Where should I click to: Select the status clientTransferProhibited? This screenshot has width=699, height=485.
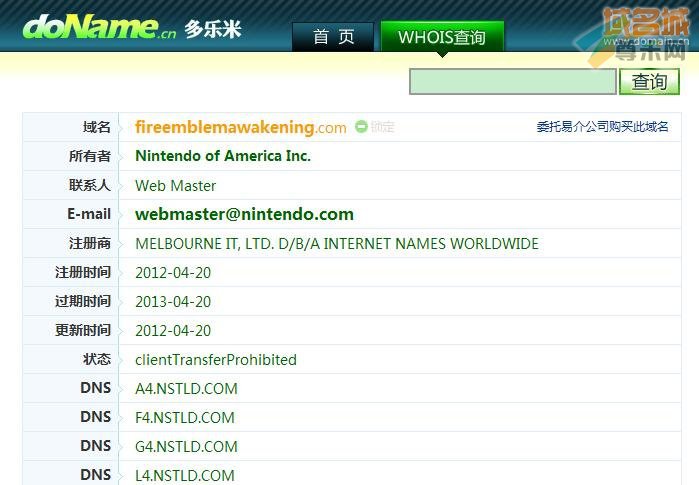[216, 360]
